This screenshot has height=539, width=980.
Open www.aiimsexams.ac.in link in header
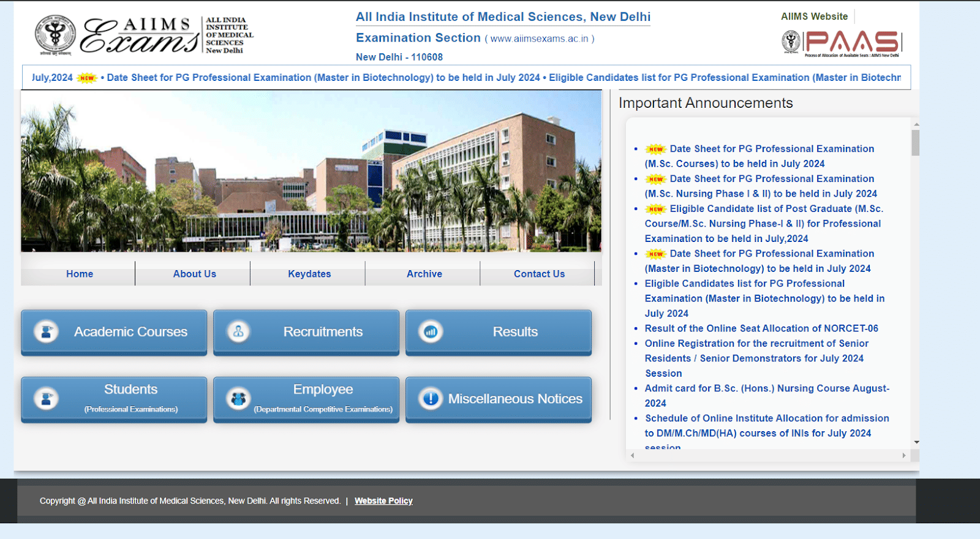coord(539,39)
